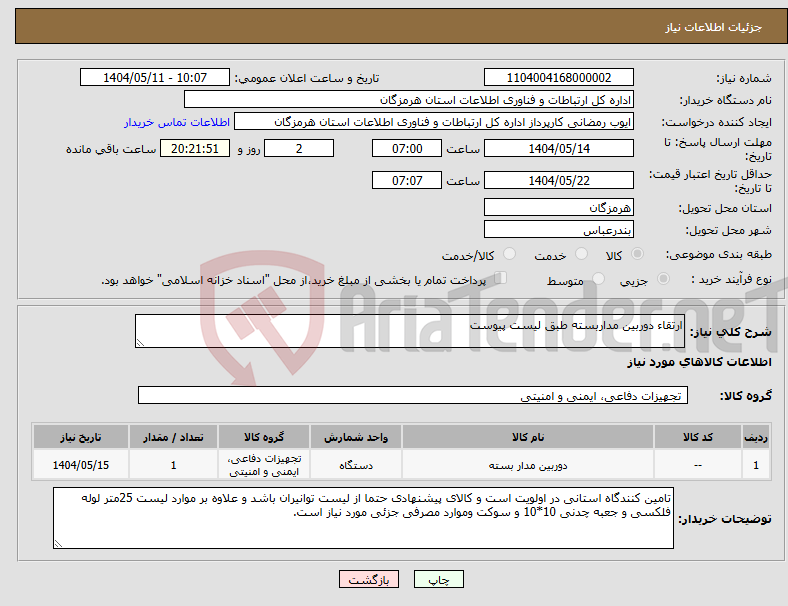
Task: Select the کالا/خدمت radio button
Action: [x=509, y=254]
